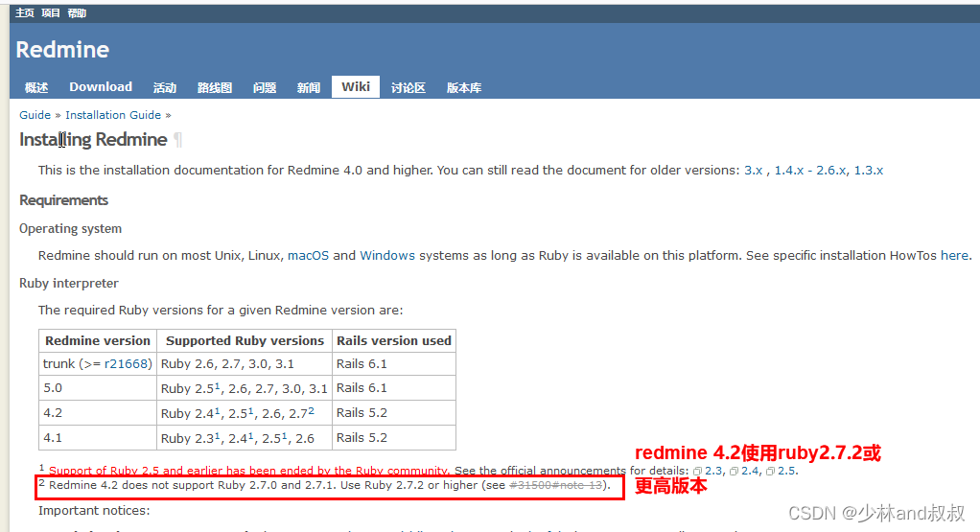
Task: Switch to the 概述 tab
Action: (36, 87)
